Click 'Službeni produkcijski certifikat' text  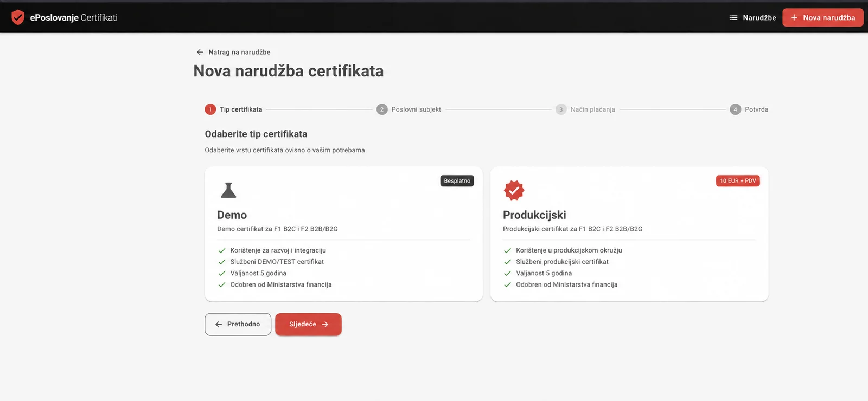pos(562,262)
